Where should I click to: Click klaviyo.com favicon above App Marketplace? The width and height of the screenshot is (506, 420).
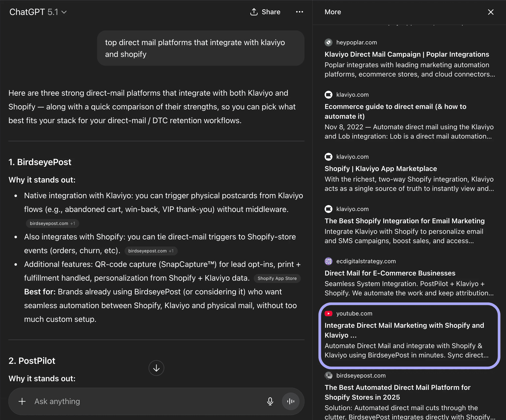click(329, 157)
